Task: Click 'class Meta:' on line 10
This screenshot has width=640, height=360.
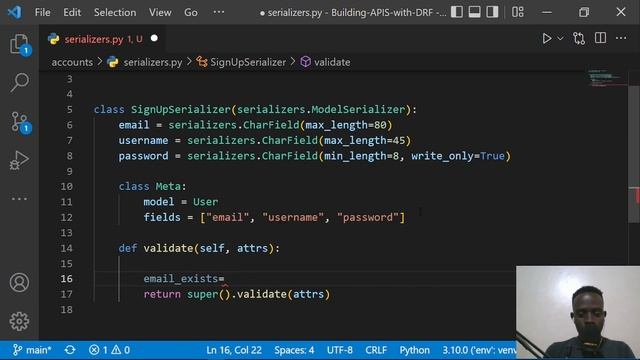Action: coord(153,186)
